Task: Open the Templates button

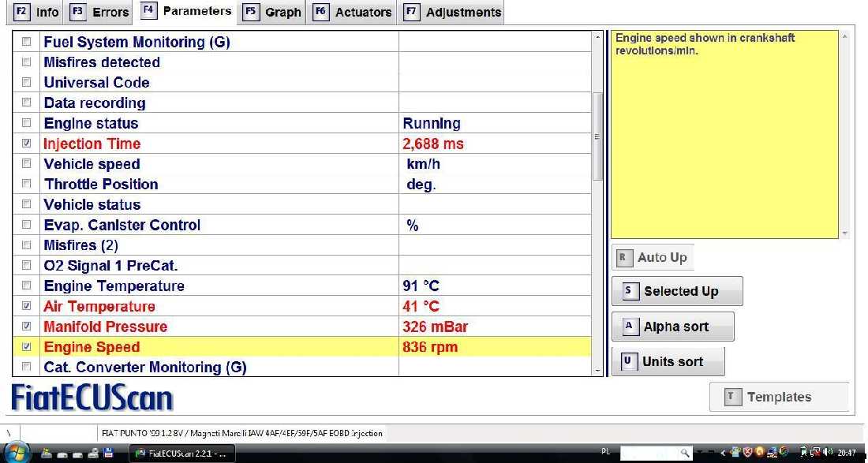Action: coord(778,397)
